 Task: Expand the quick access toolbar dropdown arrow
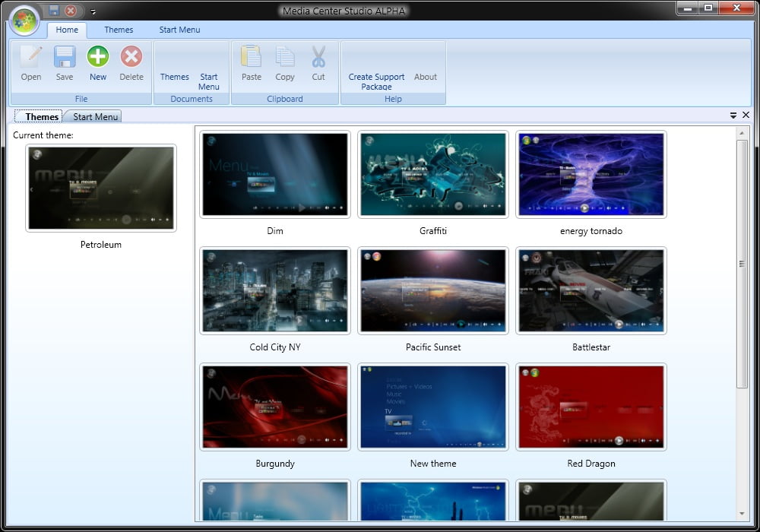[x=93, y=11]
